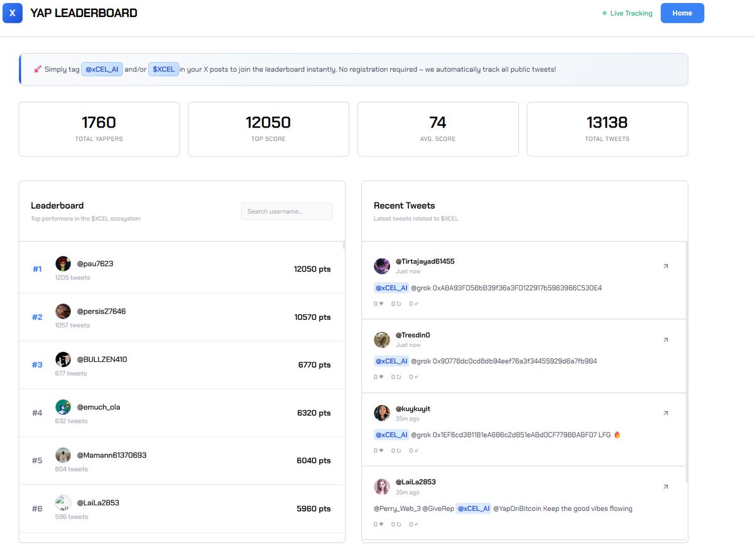Click the Recent Tweets scrollbar
Image resolution: width=754 pixels, height=560 pixels.
687,362
